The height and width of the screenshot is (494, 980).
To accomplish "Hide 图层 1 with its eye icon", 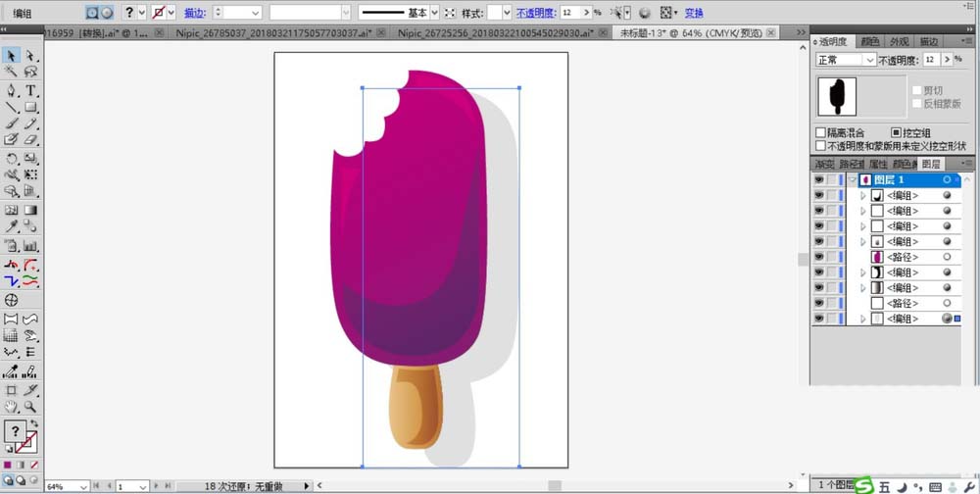I will pyautogui.click(x=818, y=180).
